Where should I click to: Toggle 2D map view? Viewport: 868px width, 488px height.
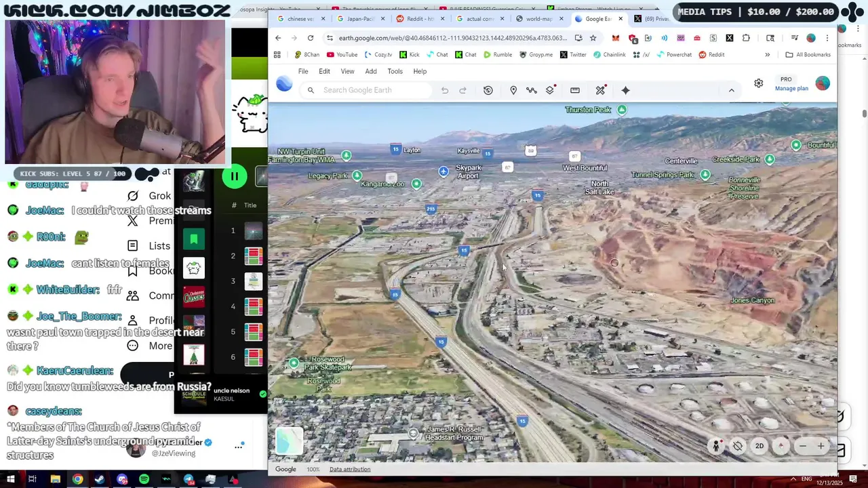point(759,446)
